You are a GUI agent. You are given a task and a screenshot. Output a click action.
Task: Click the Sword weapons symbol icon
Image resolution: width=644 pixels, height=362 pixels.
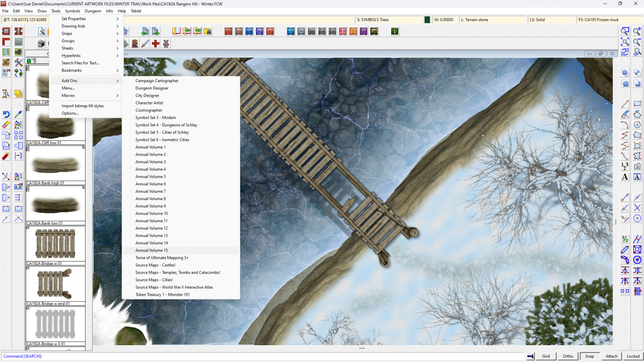coord(146,43)
